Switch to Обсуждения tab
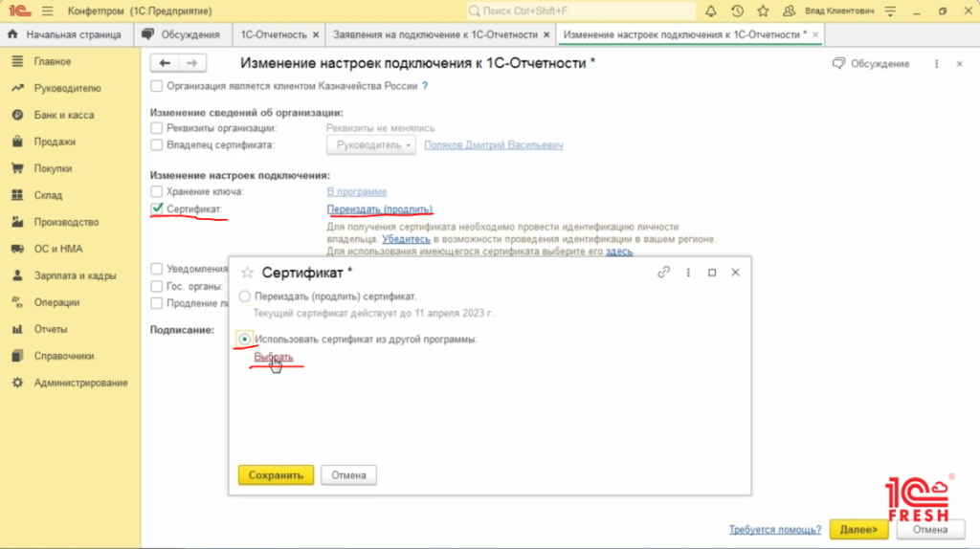This screenshot has height=549, width=980. (x=181, y=35)
